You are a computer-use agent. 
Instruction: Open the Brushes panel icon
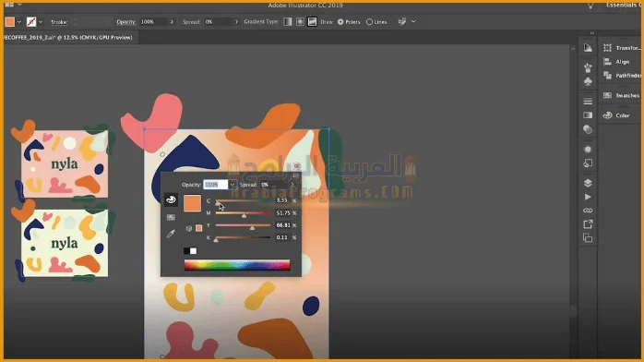[x=588, y=67]
